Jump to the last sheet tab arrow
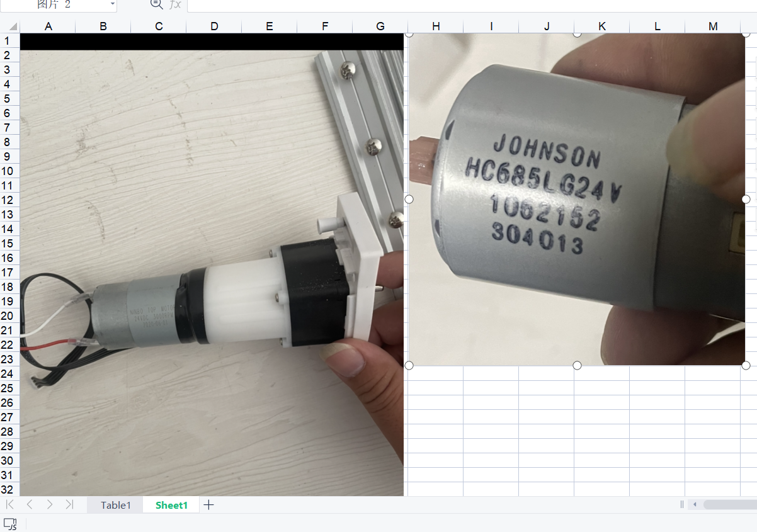The width and height of the screenshot is (757, 532). (69, 504)
